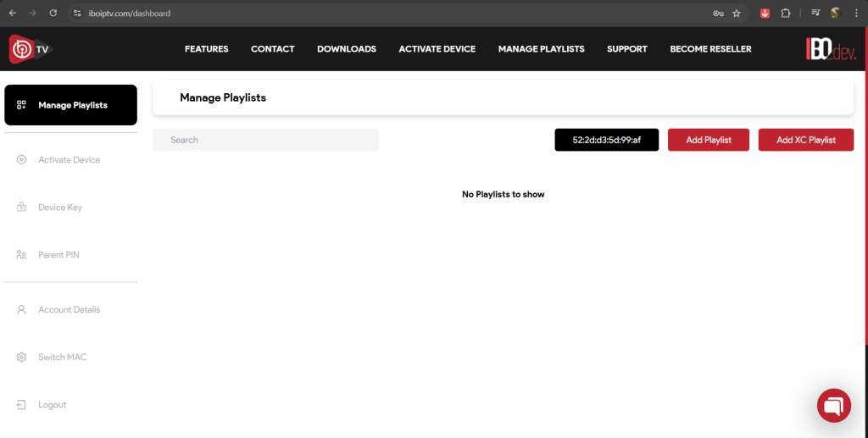Click the Device Key lock icon
Screen dimensions: 868x438
(x=21, y=208)
